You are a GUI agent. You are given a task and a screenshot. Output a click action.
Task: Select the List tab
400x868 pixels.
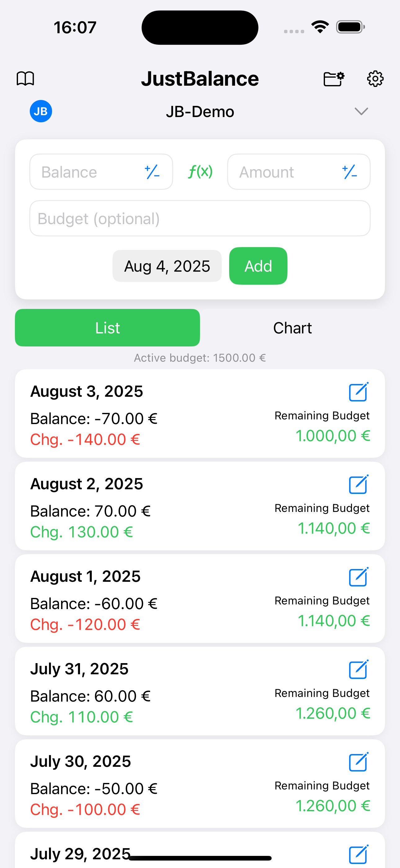coord(107,328)
